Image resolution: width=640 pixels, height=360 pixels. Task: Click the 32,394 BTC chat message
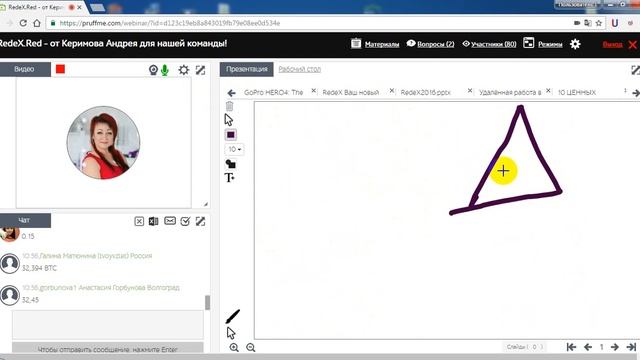coord(39,268)
